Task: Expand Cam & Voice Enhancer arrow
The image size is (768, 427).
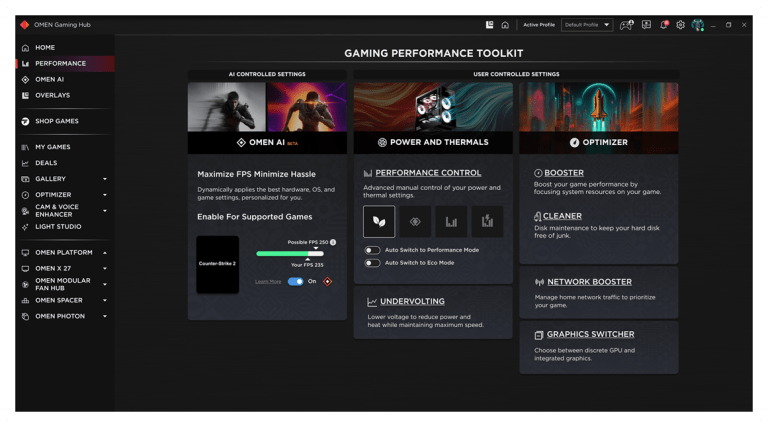Action: point(105,211)
